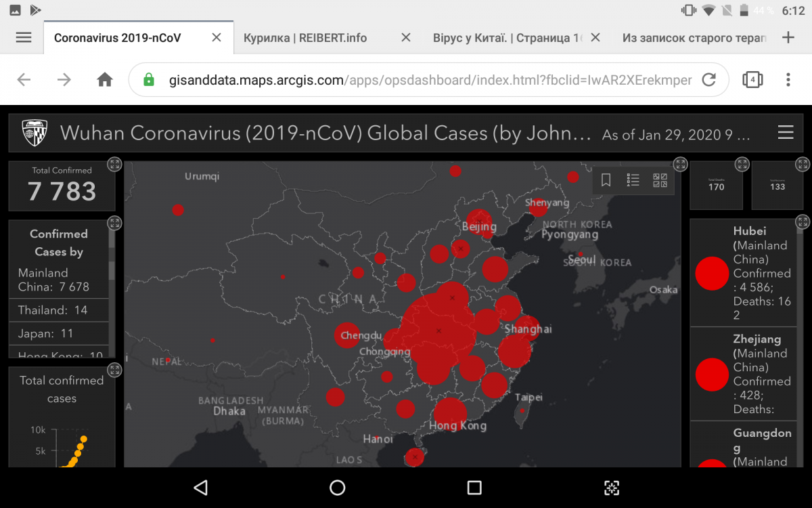Expand the Hubei province list panel
This screenshot has height=508, width=812.
coord(803,221)
